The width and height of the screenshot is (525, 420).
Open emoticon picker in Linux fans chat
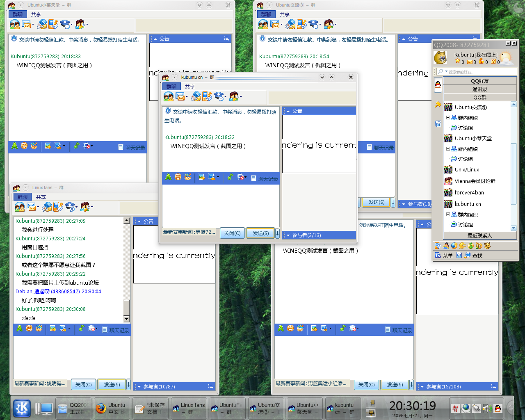tap(29, 329)
